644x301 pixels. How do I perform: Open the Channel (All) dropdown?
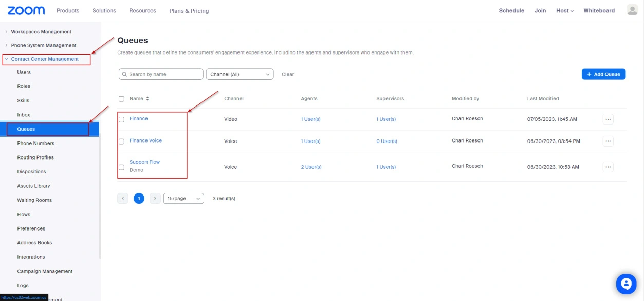[240, 74]
